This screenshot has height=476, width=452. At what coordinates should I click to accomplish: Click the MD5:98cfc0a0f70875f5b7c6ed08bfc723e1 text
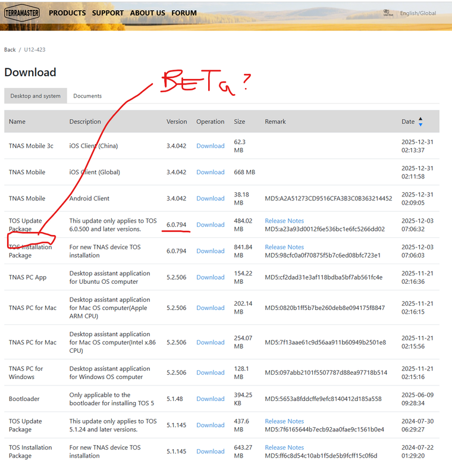point(322,255)
